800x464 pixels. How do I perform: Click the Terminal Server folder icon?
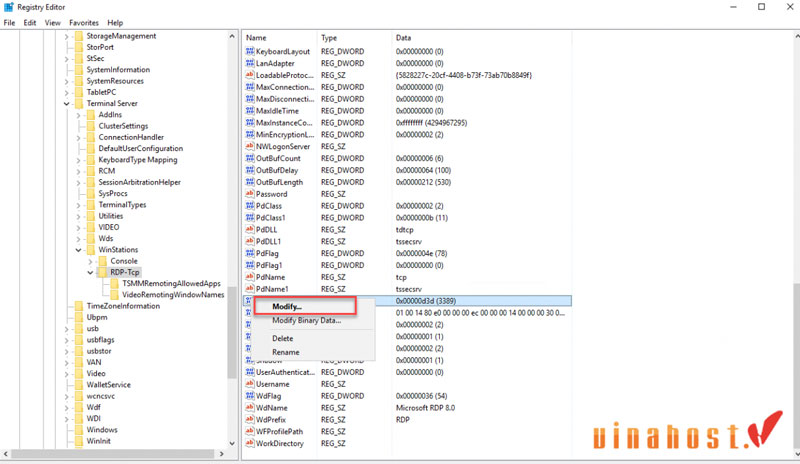tap(79, 103)
